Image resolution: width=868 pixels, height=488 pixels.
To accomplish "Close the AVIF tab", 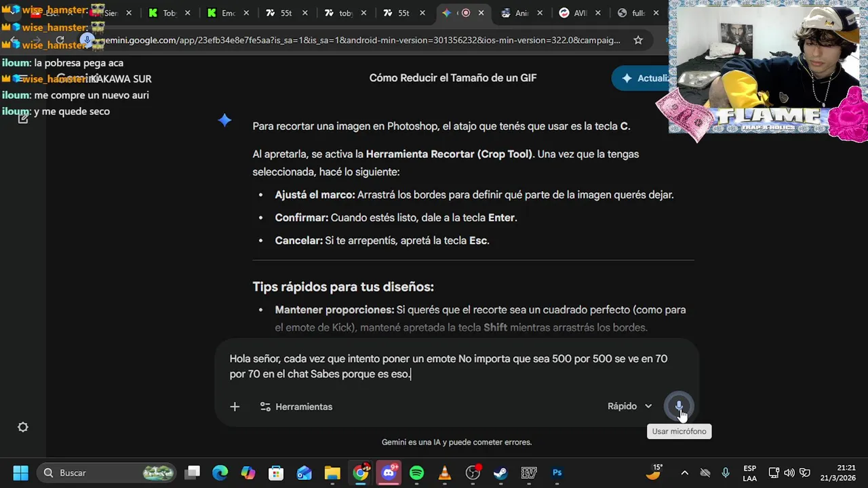I will point(599,13).
